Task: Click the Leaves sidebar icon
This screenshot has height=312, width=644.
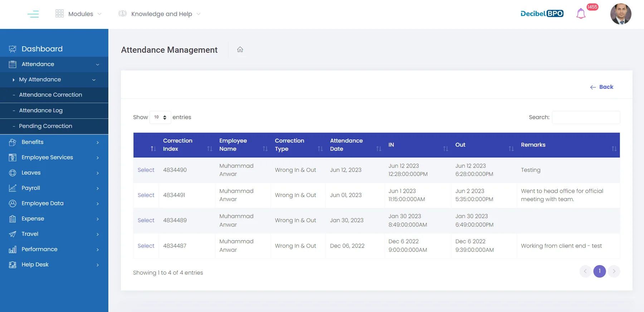Action: pos(13,173)
